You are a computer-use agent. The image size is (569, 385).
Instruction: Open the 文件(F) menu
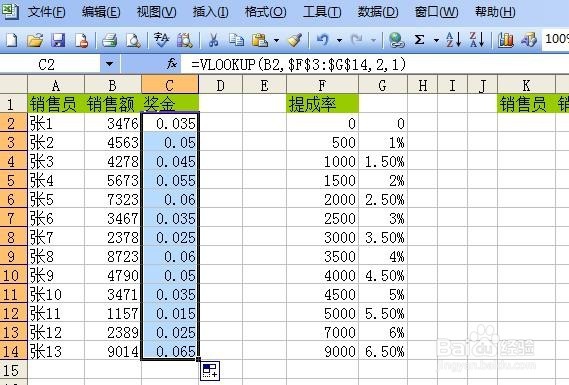pos(46,12)
